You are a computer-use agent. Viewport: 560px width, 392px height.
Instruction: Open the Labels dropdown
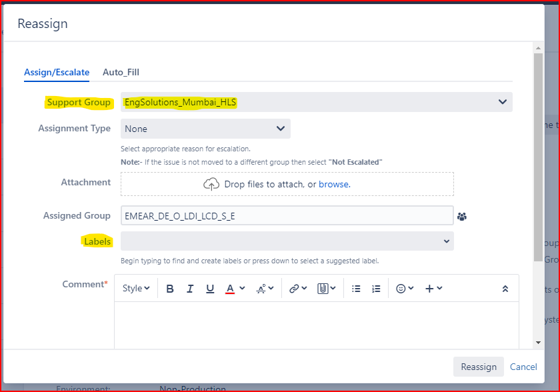287,241
